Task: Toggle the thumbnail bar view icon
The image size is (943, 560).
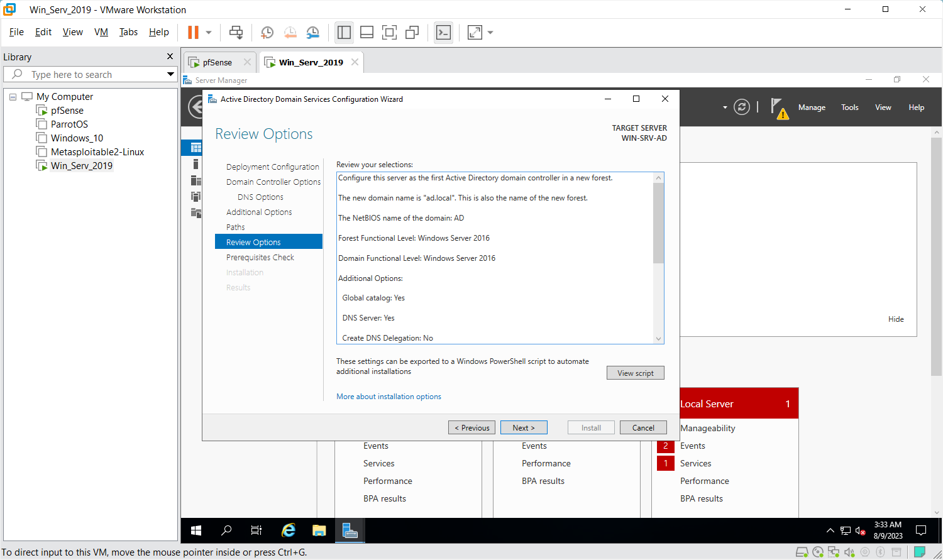Action: pyautogui.click(x=367, y=33)
